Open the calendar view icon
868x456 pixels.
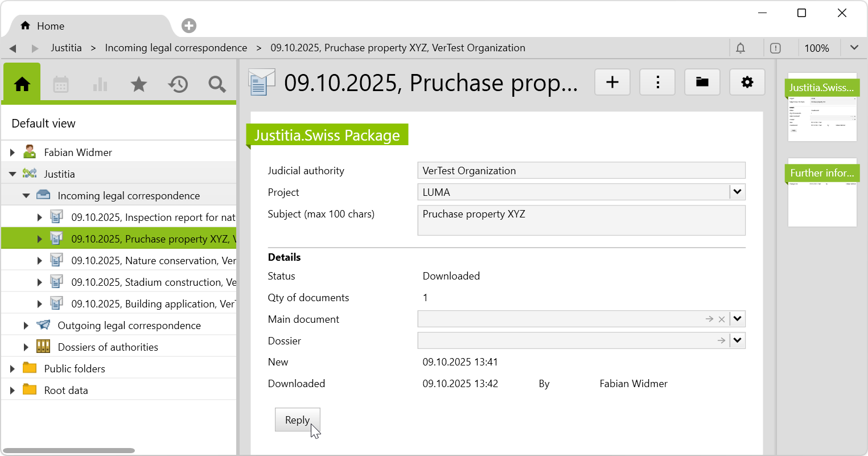(61, 85)
